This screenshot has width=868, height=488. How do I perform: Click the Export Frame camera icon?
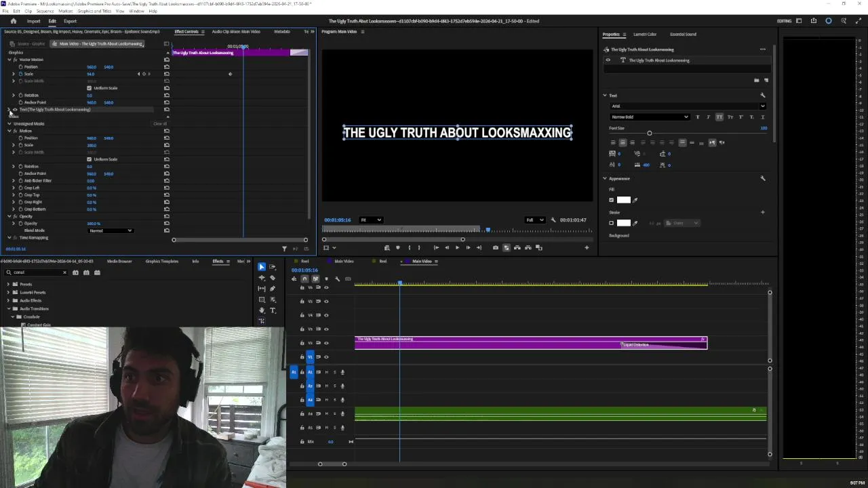pyautogui.click(x=495, y=247)
